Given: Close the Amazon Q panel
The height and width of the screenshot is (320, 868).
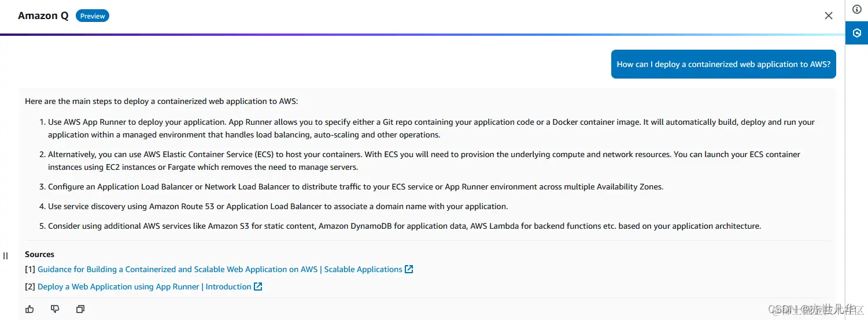Looking at the screenshot, I should [829, 16].
